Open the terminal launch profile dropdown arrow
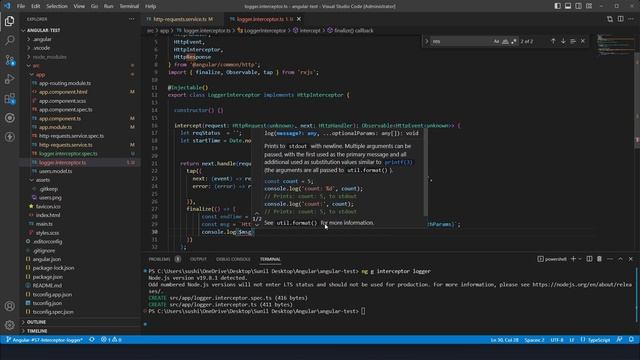Screen dimensions: 640x360 point(580,259)
